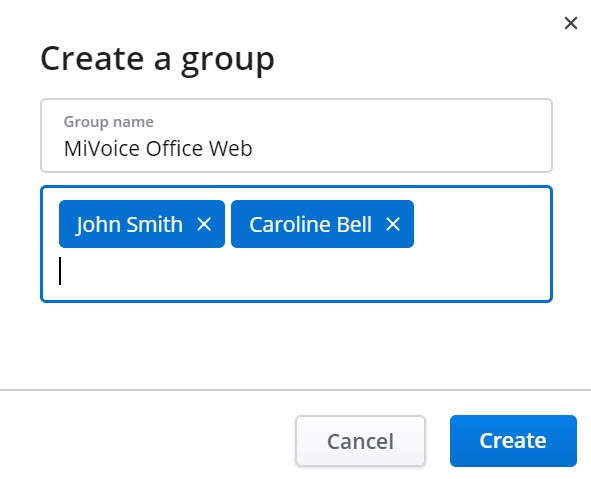Place cursor in the members input line

point(296,271)
